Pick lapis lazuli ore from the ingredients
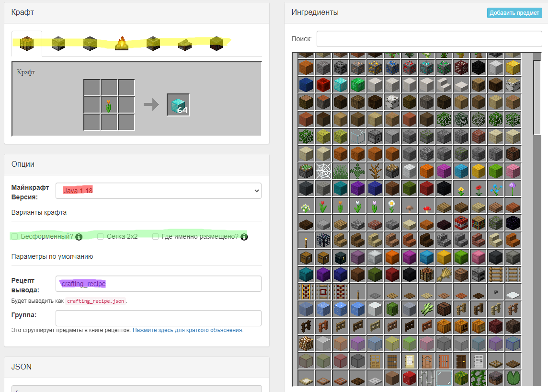Viewport: 548px width, 392px height. (x=392, y=67)
